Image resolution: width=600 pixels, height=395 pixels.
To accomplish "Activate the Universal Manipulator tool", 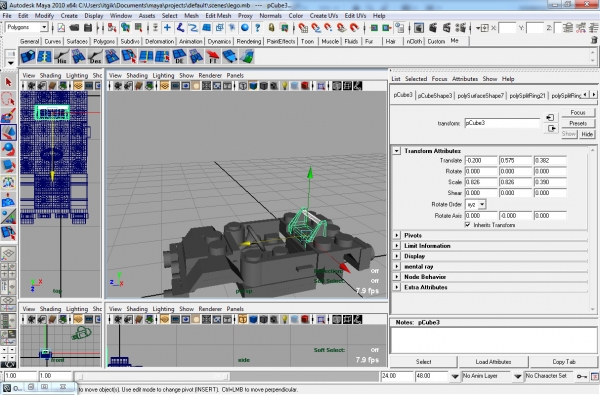I will coord(8,183).
